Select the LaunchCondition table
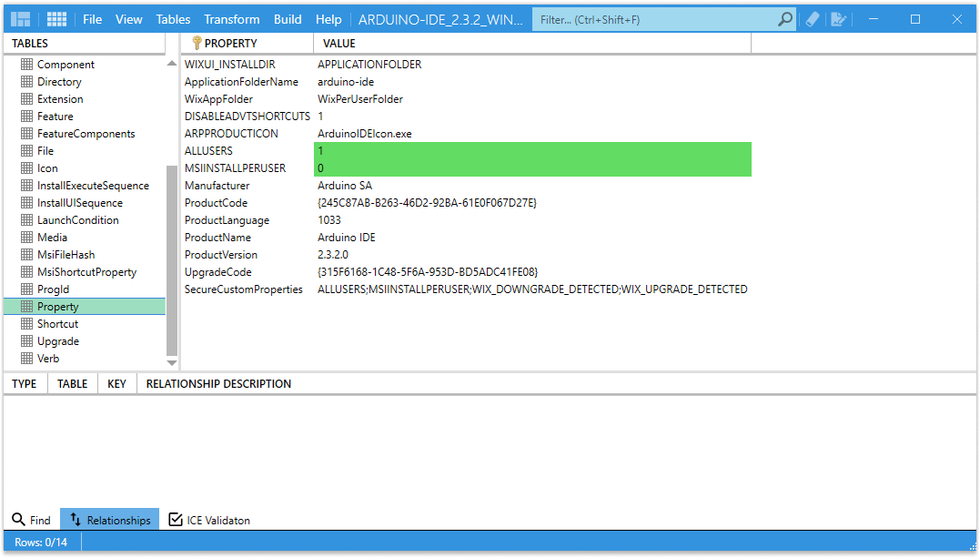This screenshot has height=558, width=980. 78,220
